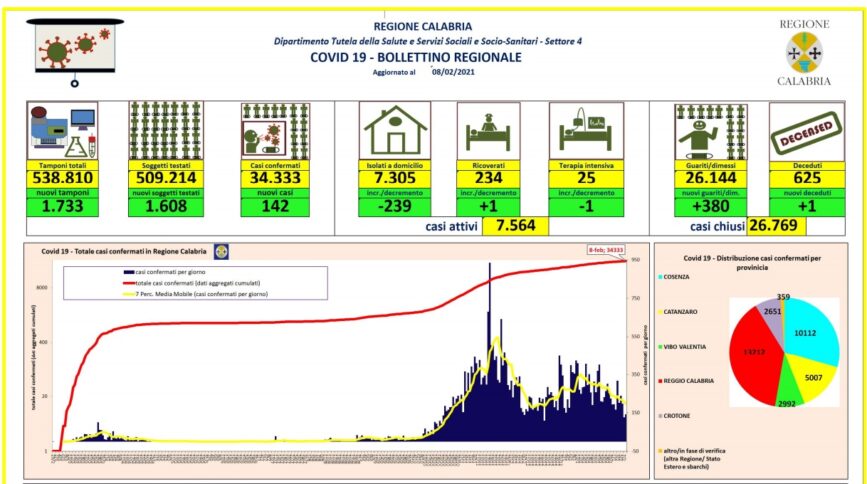Screen dimensions: 867x484
Task: Click the 8-feb 34333 chart data label
Action: [606, 251]
